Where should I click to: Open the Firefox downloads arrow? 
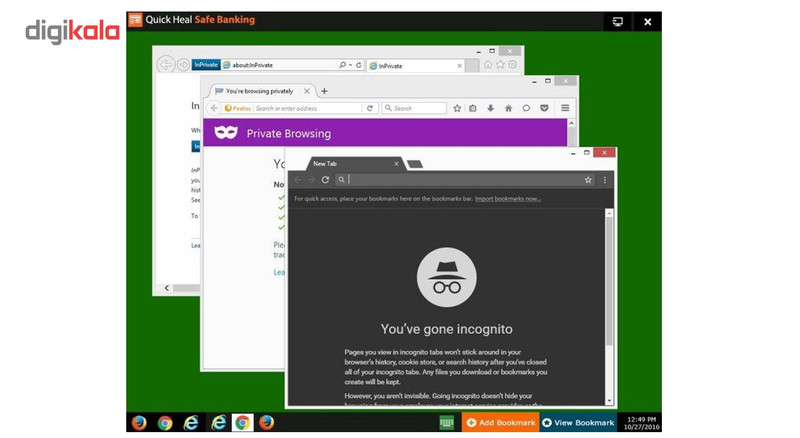pos(490,108)
